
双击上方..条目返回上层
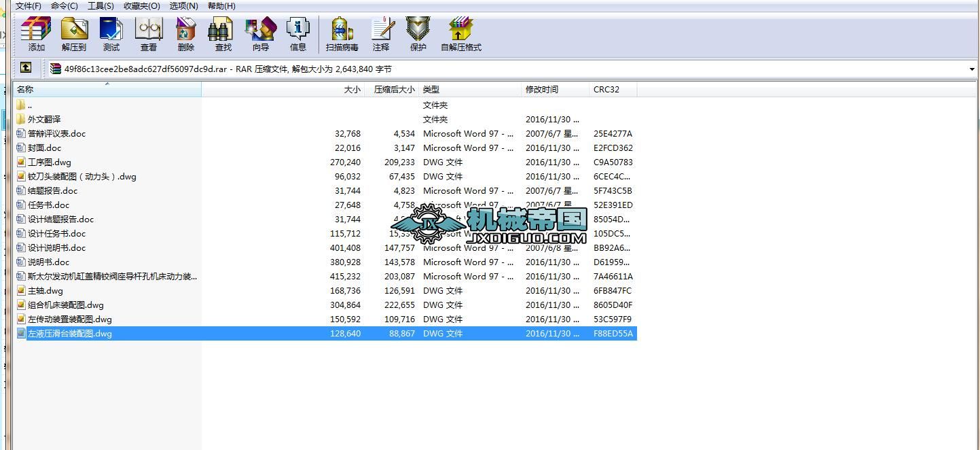[x=31, y=105]
